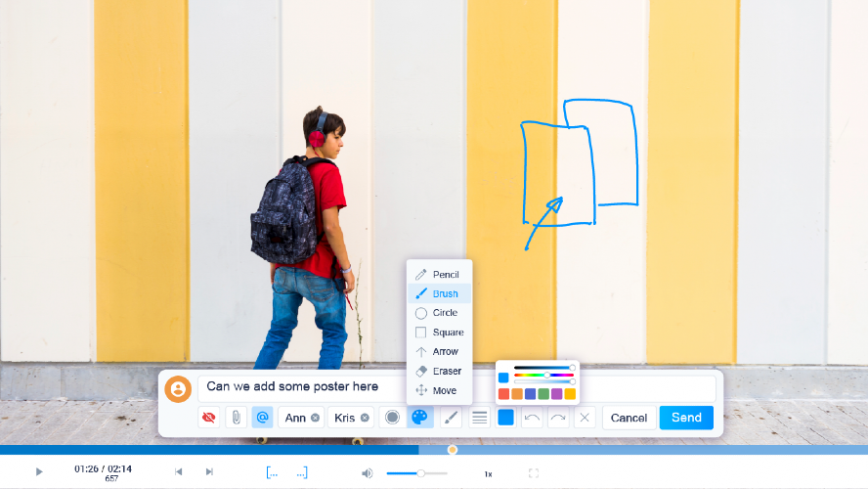Viewport: 868px width, 489px height.
Task: Enter fullscreen mode
Action: pyautogui.click(x=534, y=473)
